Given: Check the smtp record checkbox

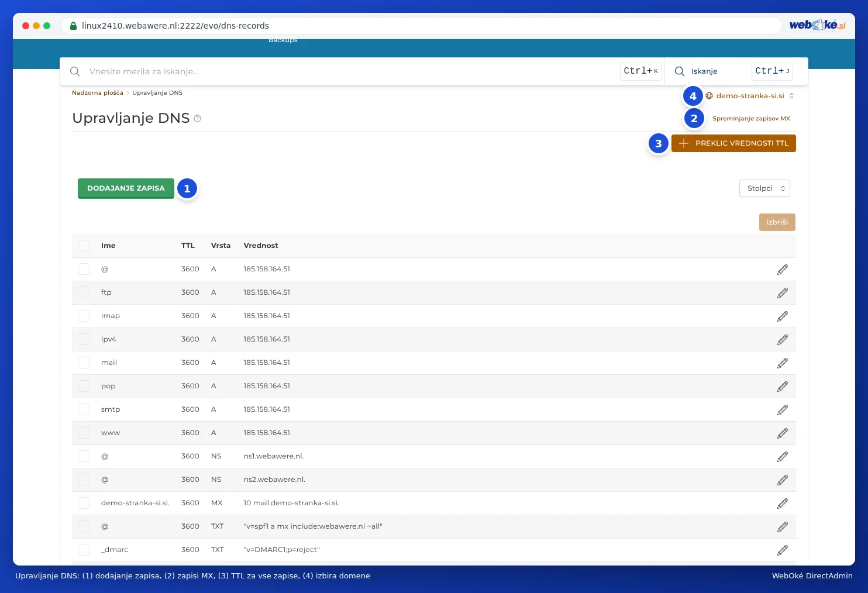Looking at the screenshot, I should pos(84,409).
